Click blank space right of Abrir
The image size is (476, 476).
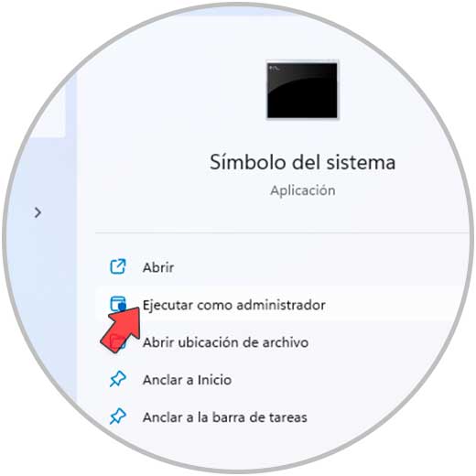pyautogui.click(x=305, y=267)
